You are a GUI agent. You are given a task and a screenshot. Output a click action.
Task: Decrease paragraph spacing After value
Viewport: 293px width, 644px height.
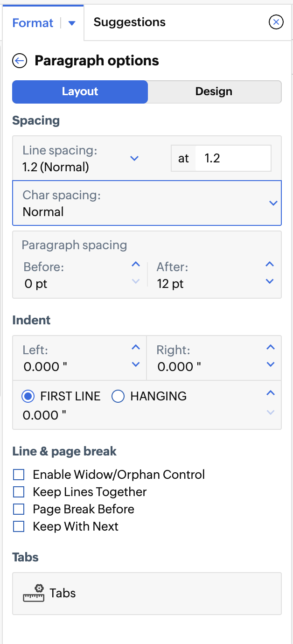tap(270, 281)
